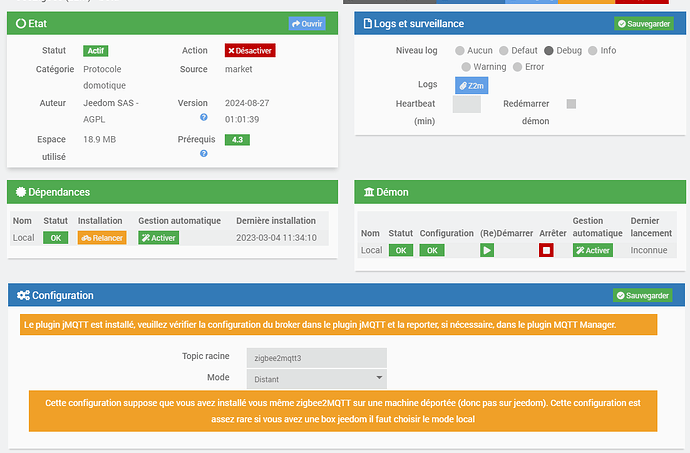The image size is (690, 453).
Task: Select Info log level
Action: [593, 51]
